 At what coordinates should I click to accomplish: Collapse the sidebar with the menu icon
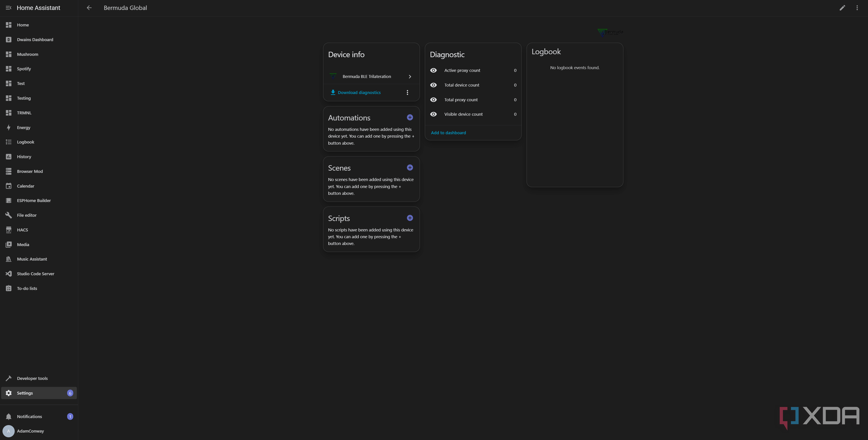(x=8, y=8)
